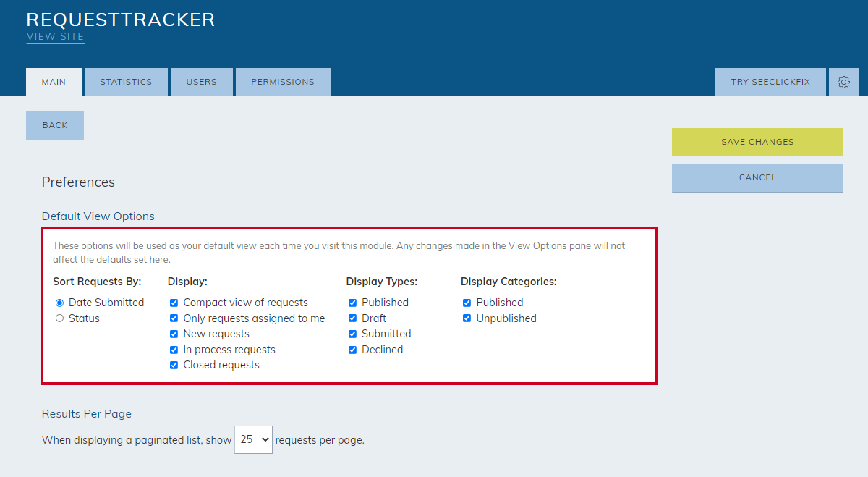Select the Status sort radio button
Screen dimensions: 868x477
[59, 318]
